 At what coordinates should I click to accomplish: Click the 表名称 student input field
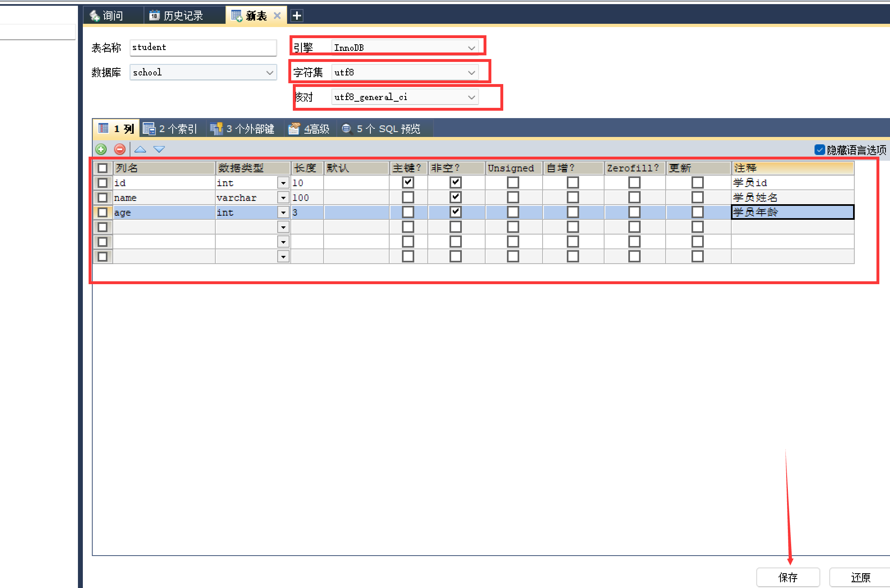pos(203,48)
